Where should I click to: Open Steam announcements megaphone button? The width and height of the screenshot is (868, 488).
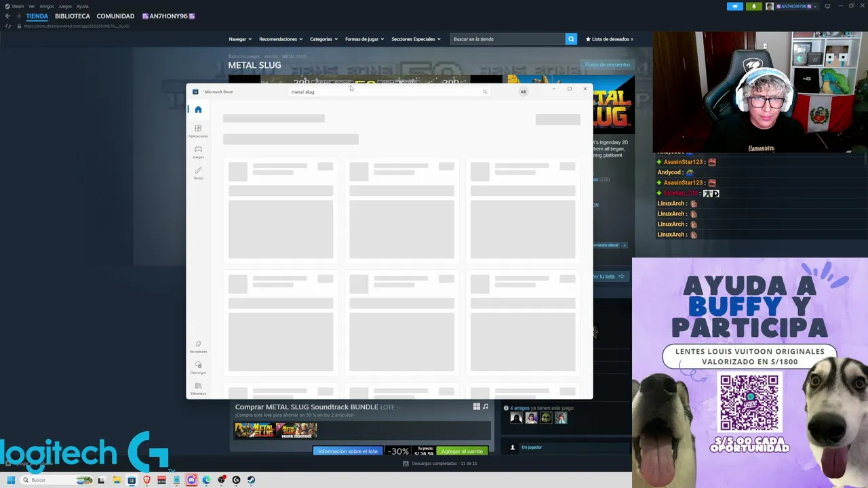tap(735, 6)
